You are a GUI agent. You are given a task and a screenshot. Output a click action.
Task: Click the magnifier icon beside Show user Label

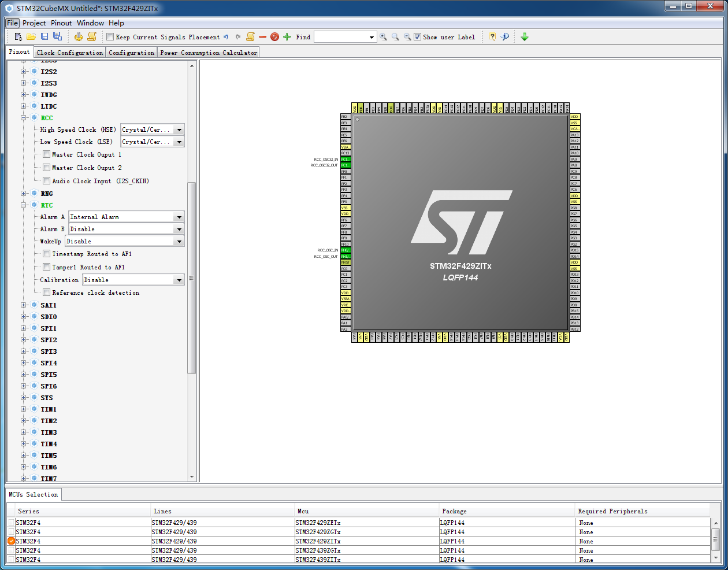click(x=407, y=37)
